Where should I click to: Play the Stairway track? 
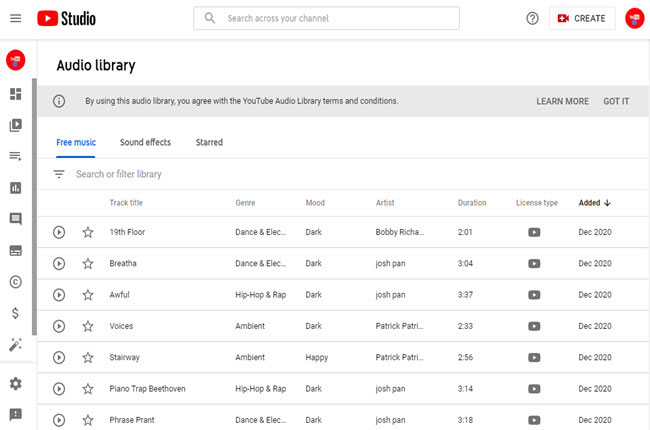tap(59, 357)
